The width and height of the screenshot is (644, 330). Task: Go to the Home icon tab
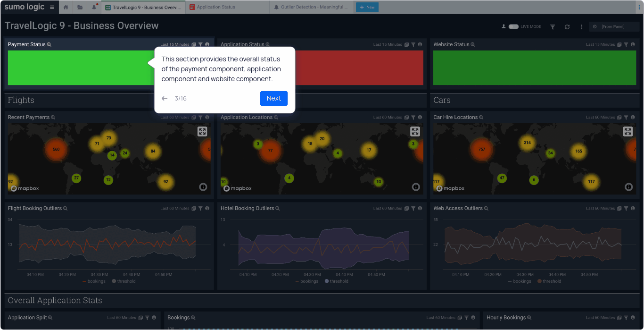[66, 7]
